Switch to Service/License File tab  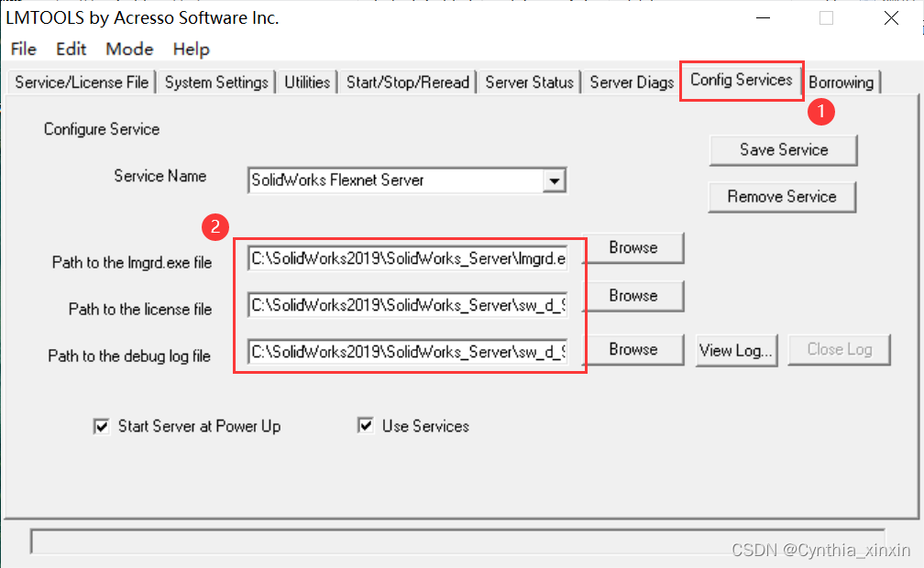pyautogui.click(x=82, y=82)
